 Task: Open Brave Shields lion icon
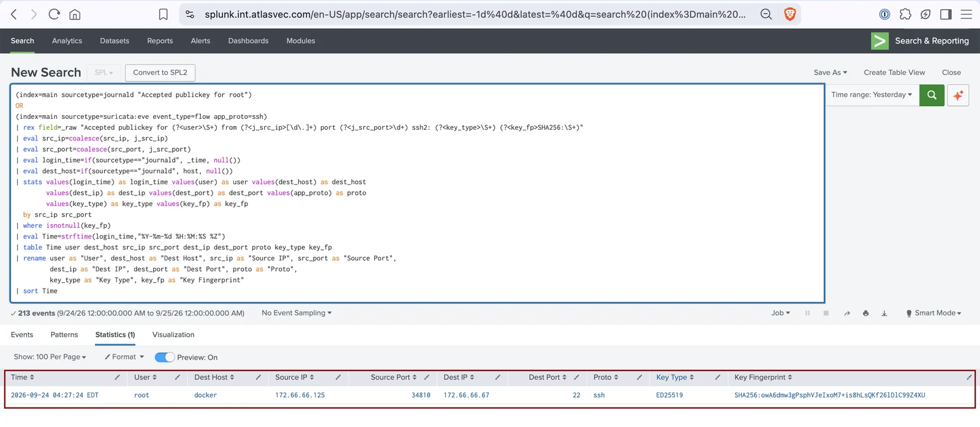(790, 14)
